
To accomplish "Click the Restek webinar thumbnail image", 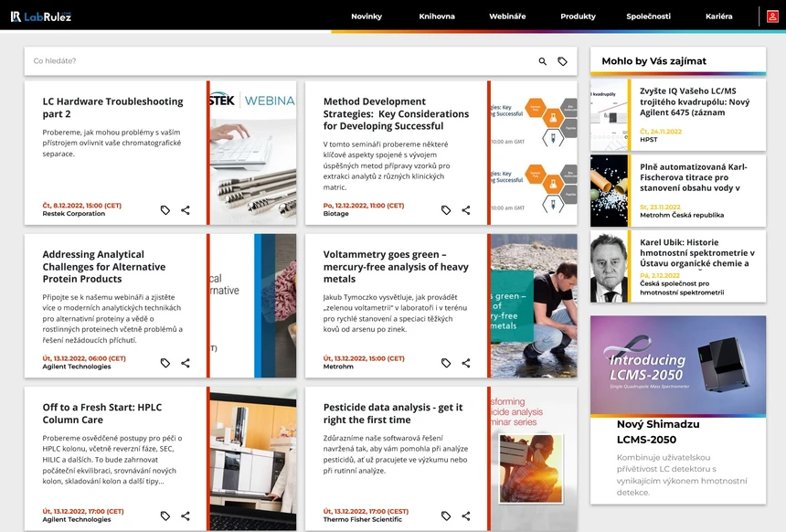I will pos(253,153).
